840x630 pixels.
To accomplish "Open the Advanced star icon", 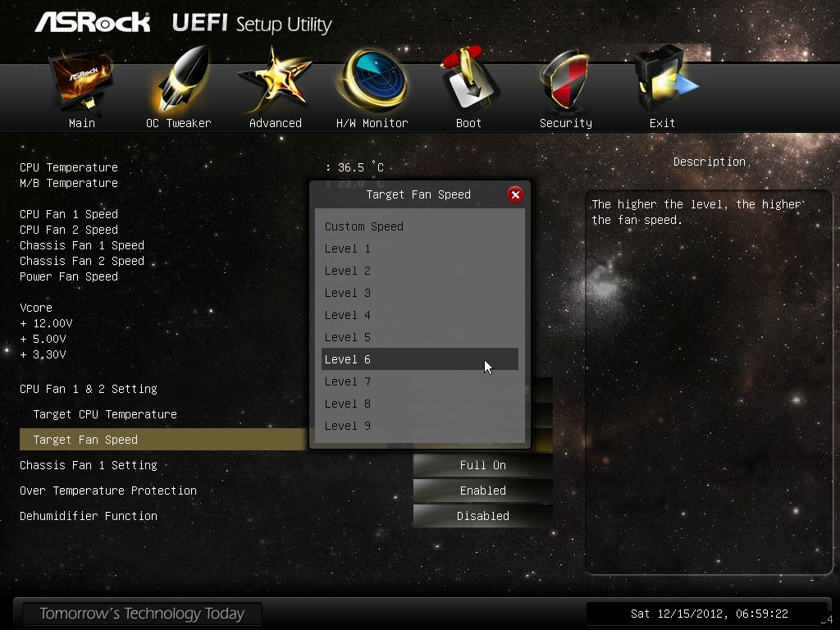I will tap(276, 80).
